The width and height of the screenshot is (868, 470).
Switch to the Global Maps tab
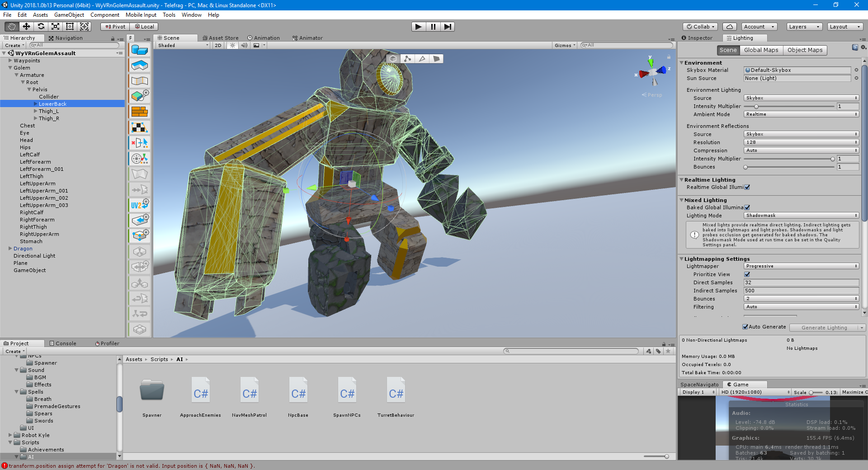(x=761, y=50)
